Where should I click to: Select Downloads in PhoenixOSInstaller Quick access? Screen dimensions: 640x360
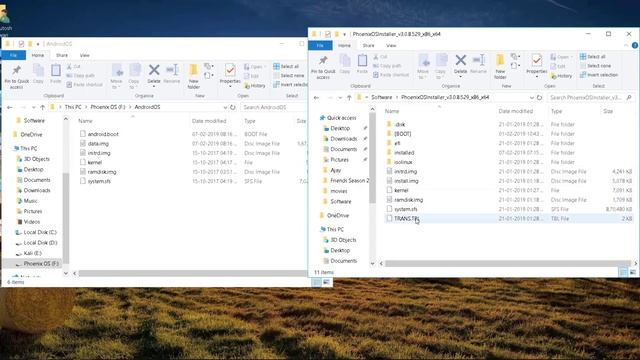click(343, 139)
